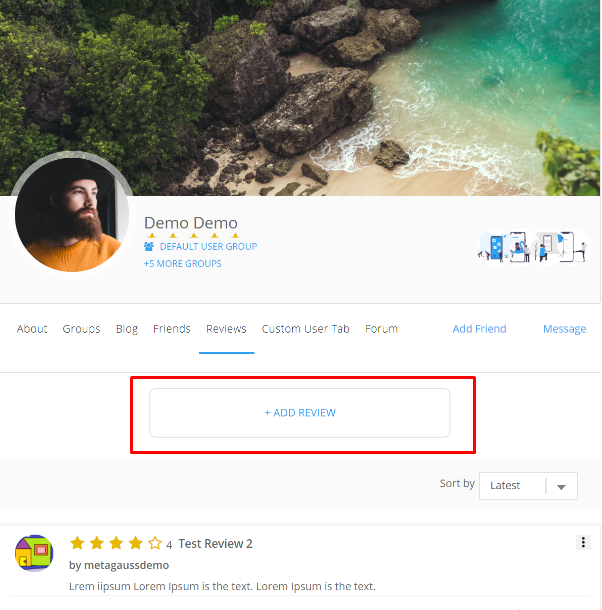Send a Message to Demo Demo
This screenshot has height=610, width=602.
[x=564, y=329]
